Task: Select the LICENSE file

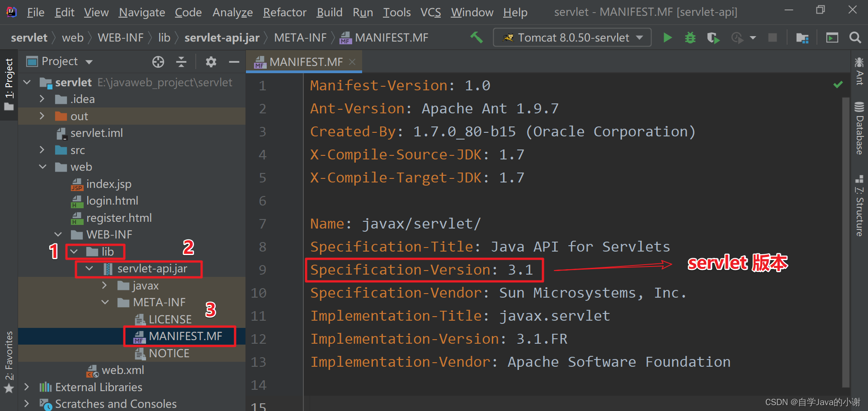Action: 170,319
